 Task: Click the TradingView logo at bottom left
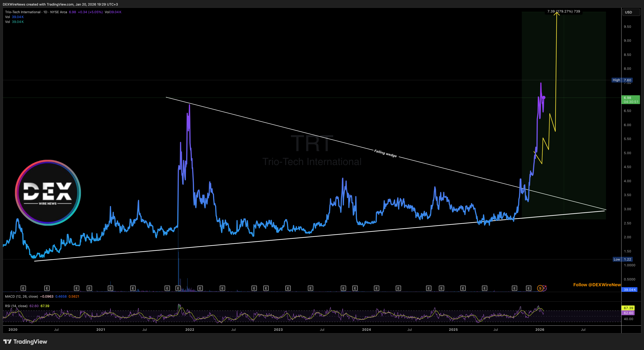(x=25, y=341)
